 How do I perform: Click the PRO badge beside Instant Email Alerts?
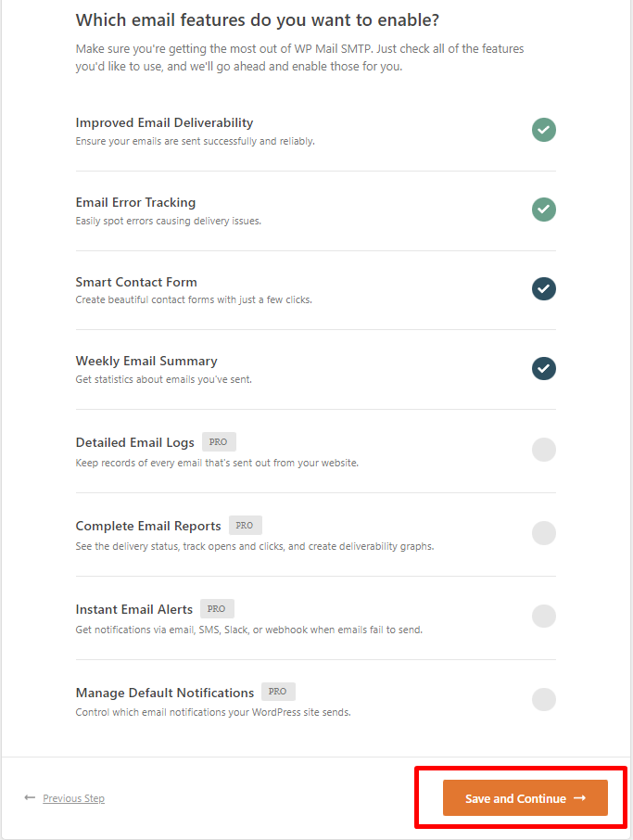pyautogui.click(x=217, y=609)
